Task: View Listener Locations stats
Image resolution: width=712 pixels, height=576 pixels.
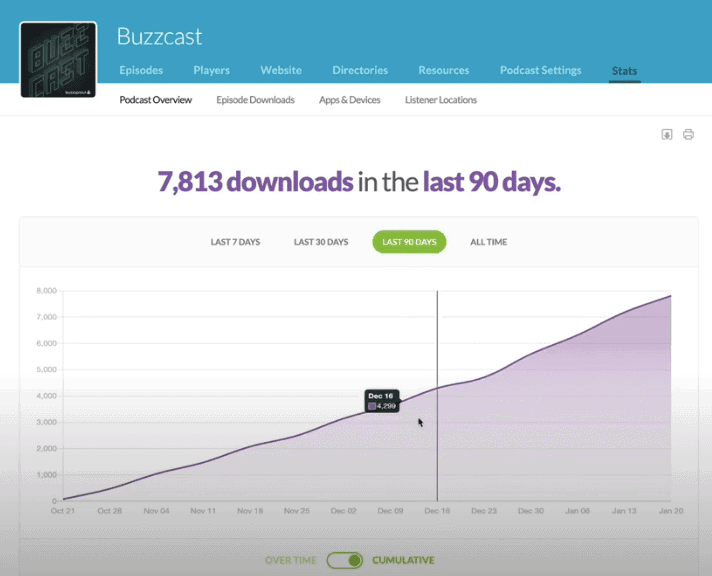Action: click(441, 100)
